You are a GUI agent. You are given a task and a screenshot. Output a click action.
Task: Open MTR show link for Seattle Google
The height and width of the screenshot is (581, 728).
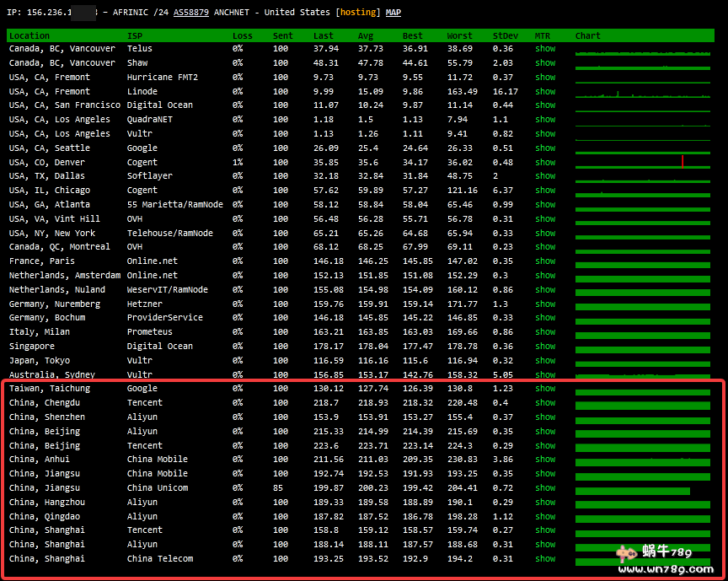545,148
